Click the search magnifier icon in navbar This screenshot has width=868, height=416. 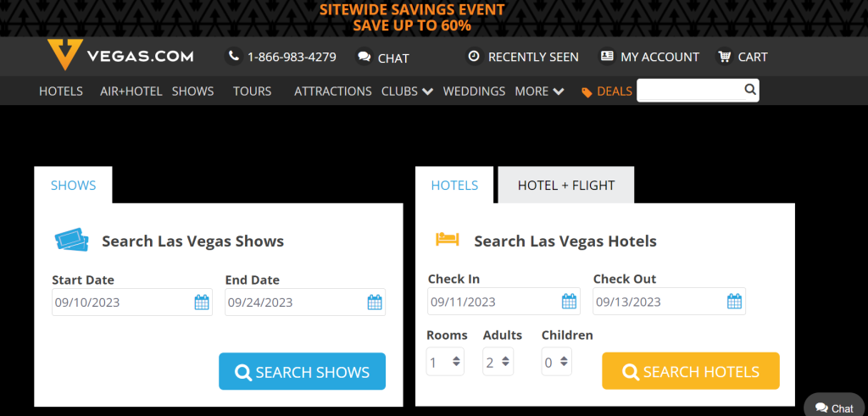(749, 90)
